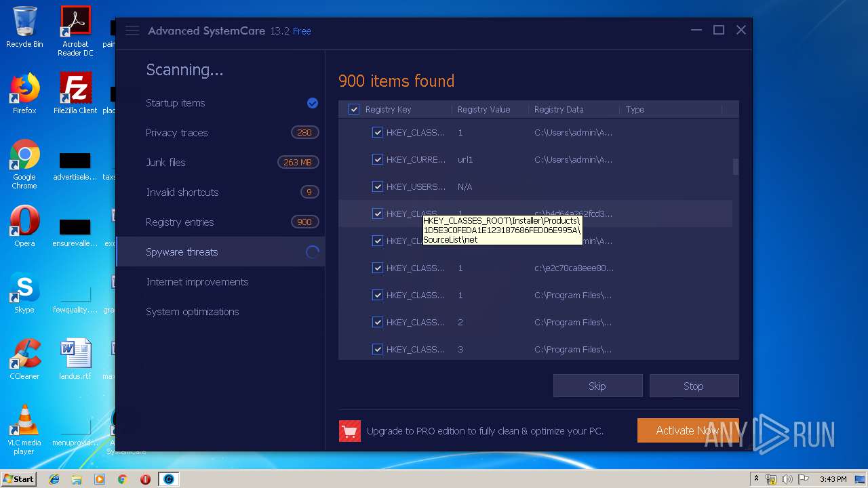Open media player taskbar icon

[x=100, y=479]
